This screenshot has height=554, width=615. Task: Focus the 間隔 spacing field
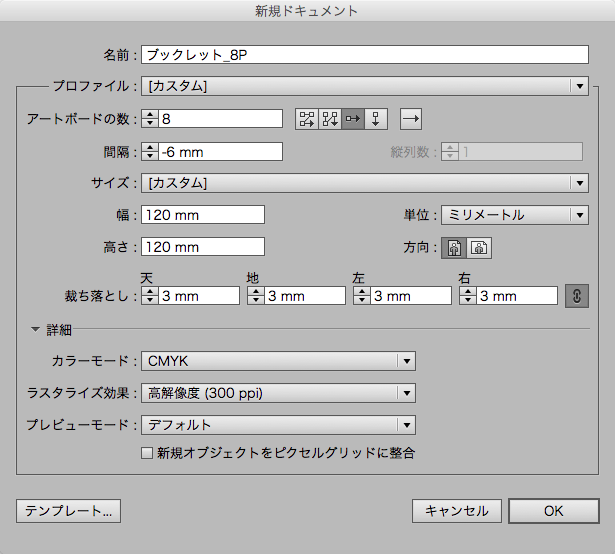click(x=220, y=152)
